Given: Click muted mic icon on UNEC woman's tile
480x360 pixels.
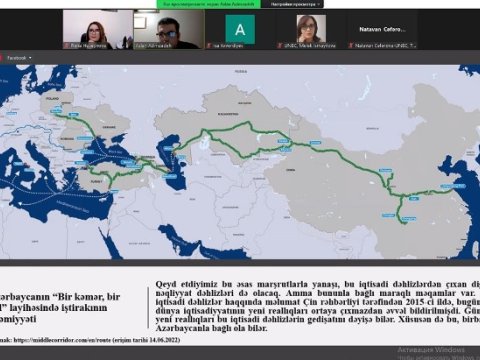Looking at the screenshot, I should [280, 46].
